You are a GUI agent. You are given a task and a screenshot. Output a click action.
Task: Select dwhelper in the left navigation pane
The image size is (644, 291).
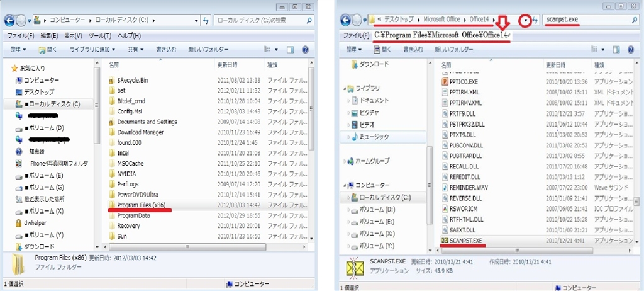(35, 223)
